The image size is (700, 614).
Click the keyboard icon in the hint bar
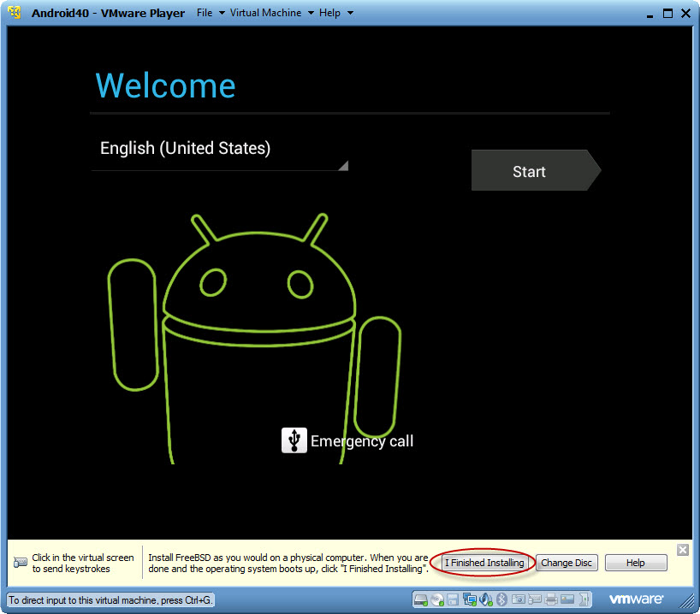pos(20,562)
